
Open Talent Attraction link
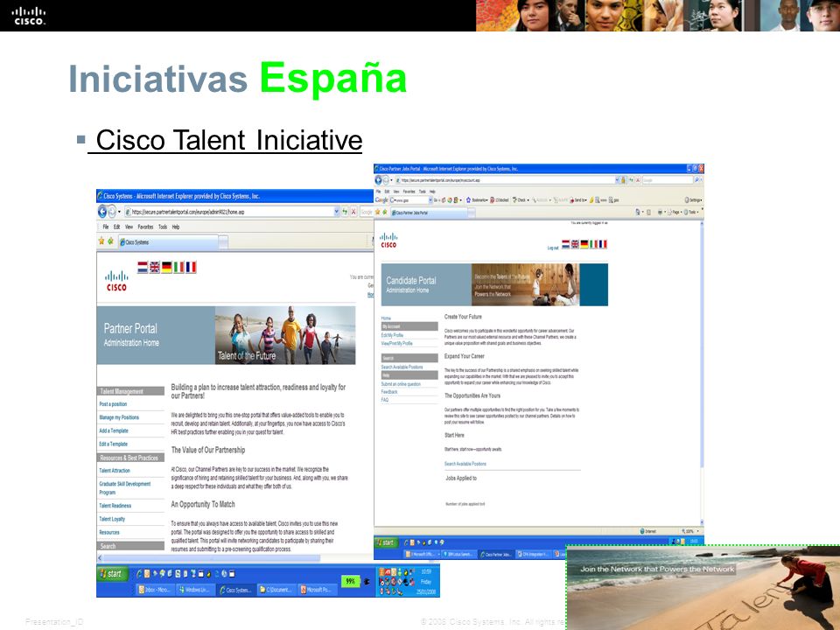[114, 471]
